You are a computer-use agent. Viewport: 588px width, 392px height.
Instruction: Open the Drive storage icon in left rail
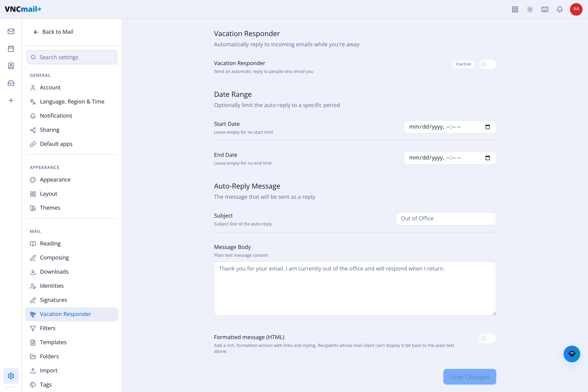click(x=11, y=83)
